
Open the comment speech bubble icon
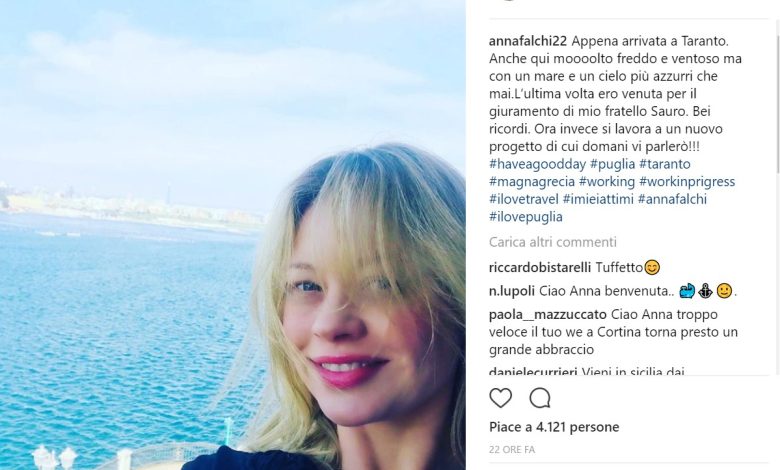coord(540,398)
